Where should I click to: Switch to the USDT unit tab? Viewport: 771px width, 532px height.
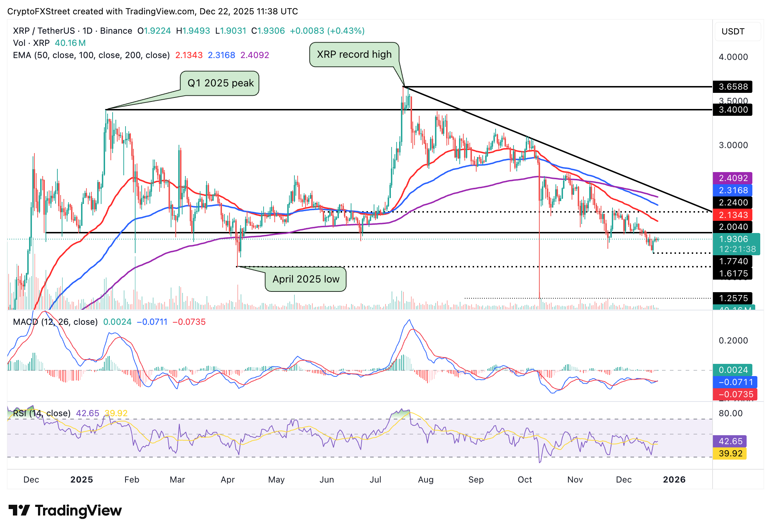pyautogui.click(x=733, y=32)
